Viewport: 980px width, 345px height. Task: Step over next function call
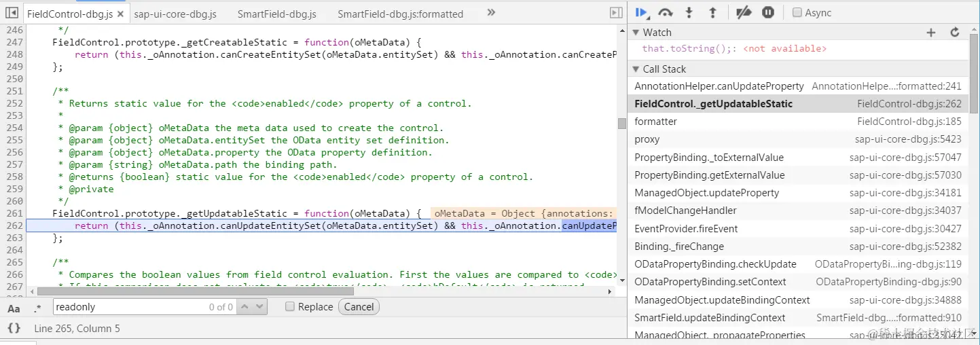pos(666,12)
